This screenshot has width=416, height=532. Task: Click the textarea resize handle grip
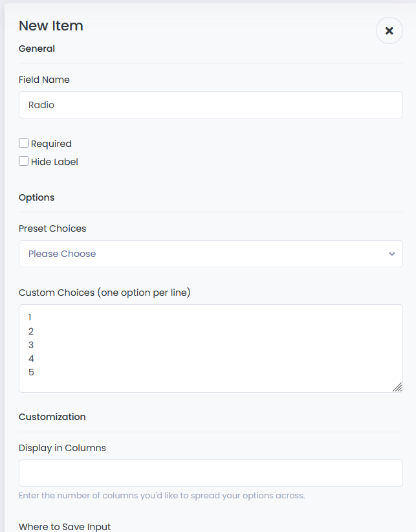click(x=397, y=387)
